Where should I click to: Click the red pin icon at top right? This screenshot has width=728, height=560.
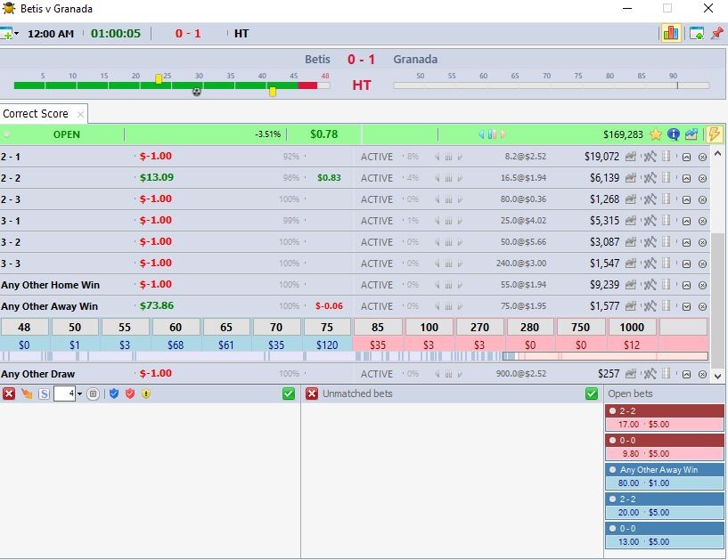716,33
